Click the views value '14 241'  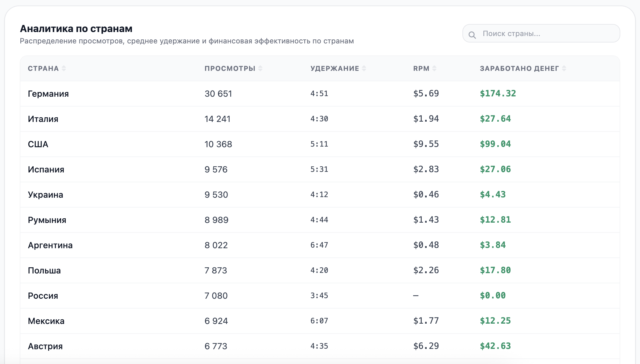coord(218,119)
